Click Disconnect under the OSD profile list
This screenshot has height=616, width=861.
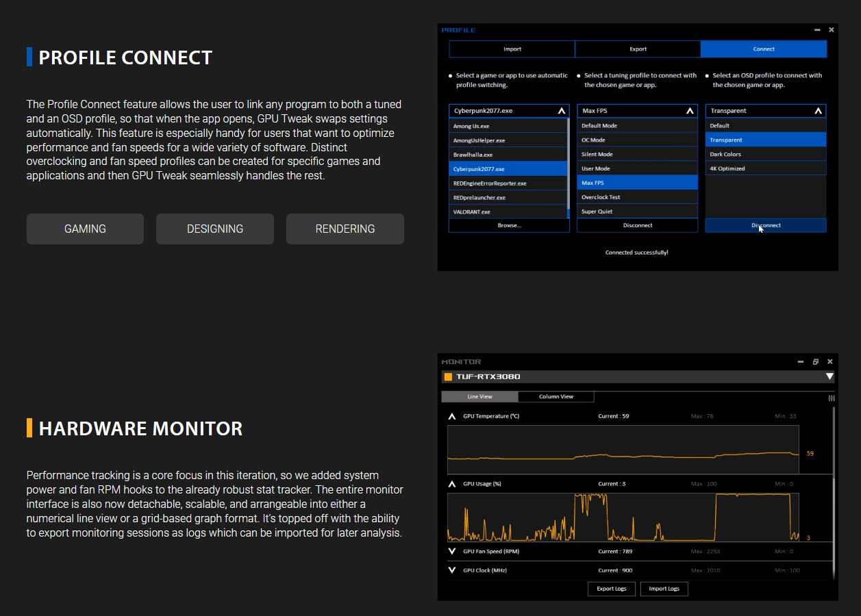click(x=766, y=225)
